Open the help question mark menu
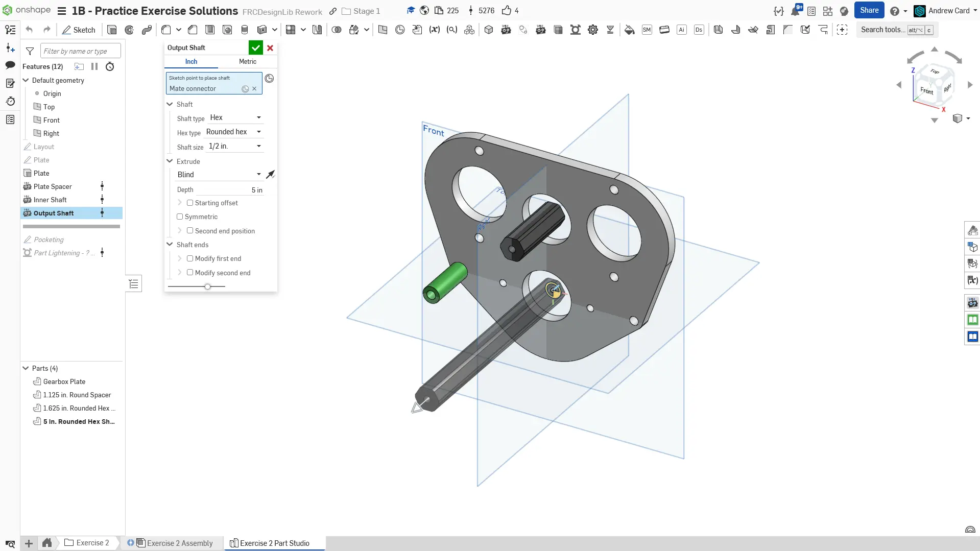Viewport: 980px width, 551px height. click(x=895, y=11)
